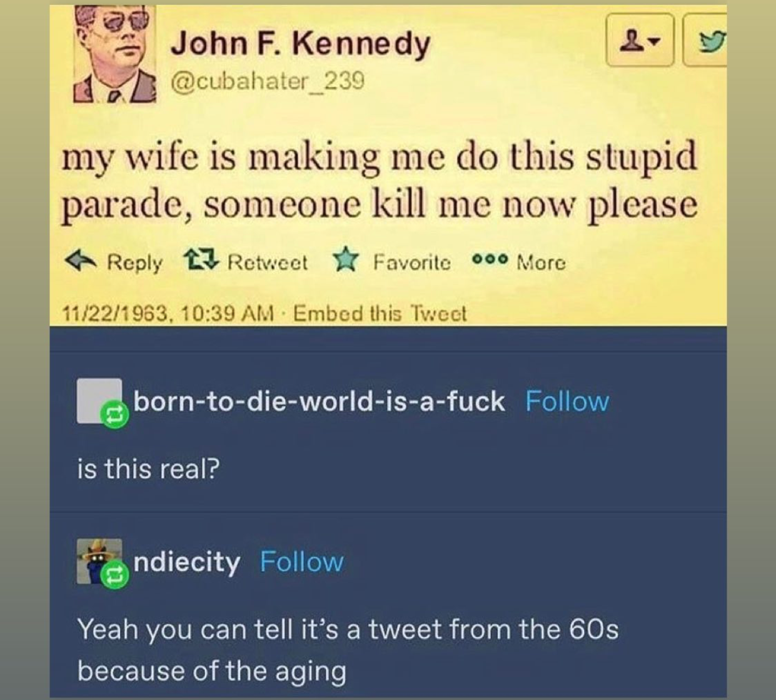This screenshot has height=700, width=776.
Task: Click John F. Kennedy's profile picture
Action: click(x=115, y=54)
